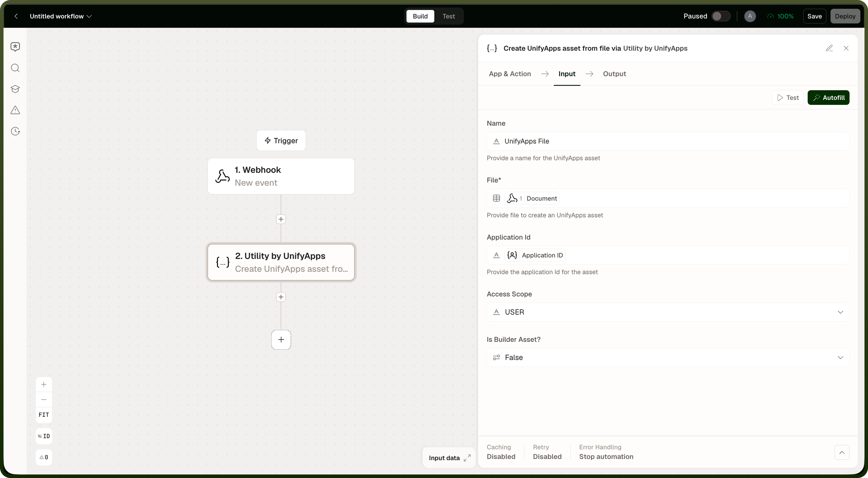
Task: Run the action Test button in the panel
Action: [x=787, y=98]
